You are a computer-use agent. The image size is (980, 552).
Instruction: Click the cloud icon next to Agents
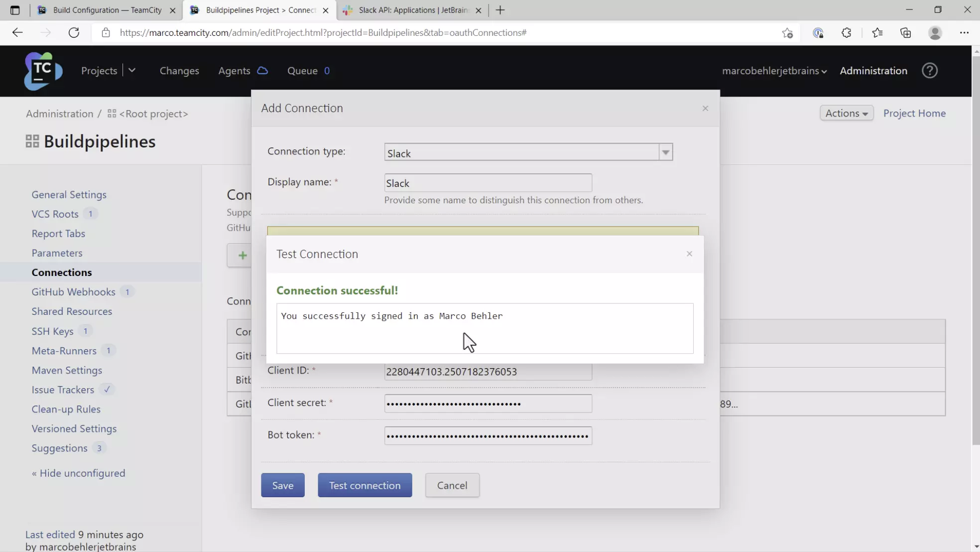(262, 70)
